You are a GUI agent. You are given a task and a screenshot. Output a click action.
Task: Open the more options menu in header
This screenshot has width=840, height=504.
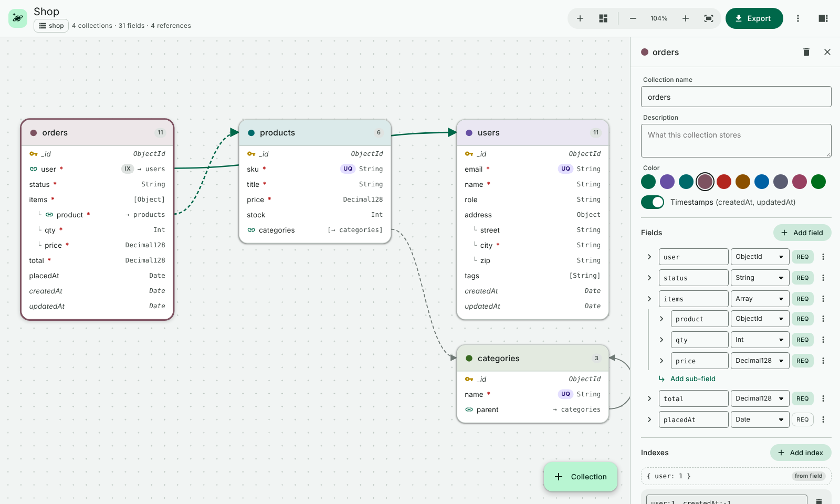(798, 18)
